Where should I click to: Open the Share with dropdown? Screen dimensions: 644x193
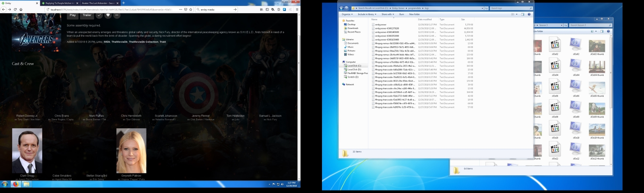[x=387, y=14]
